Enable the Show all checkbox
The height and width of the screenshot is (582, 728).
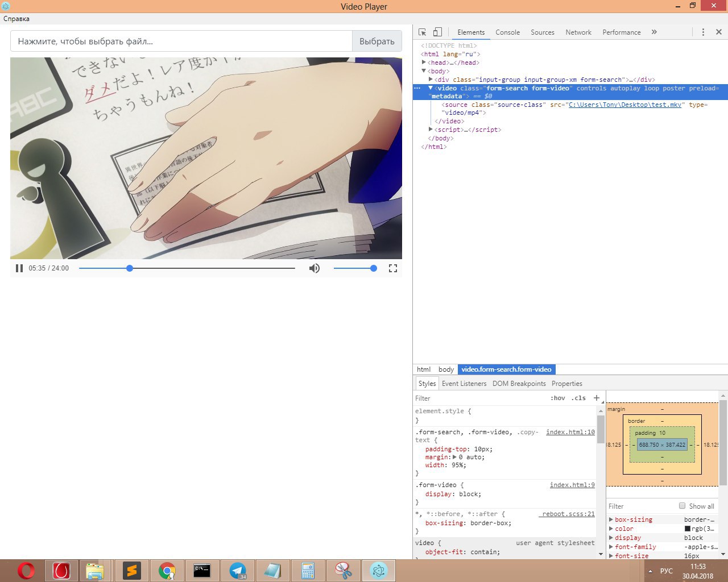pos(682,506)
